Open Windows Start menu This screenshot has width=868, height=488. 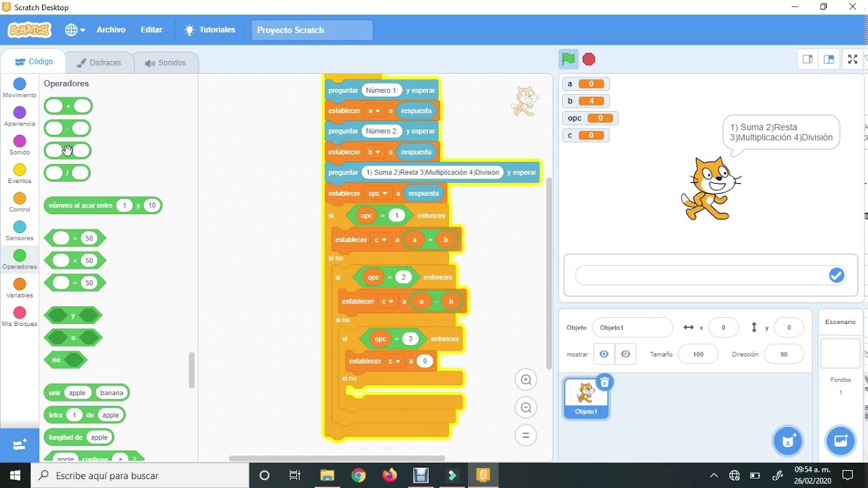pos(15,475)
